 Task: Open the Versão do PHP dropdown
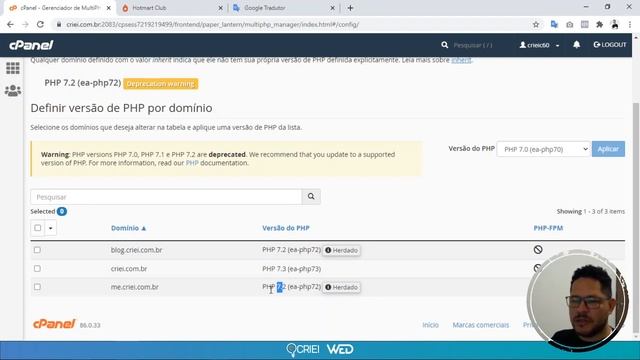click(x=543, y=149)
